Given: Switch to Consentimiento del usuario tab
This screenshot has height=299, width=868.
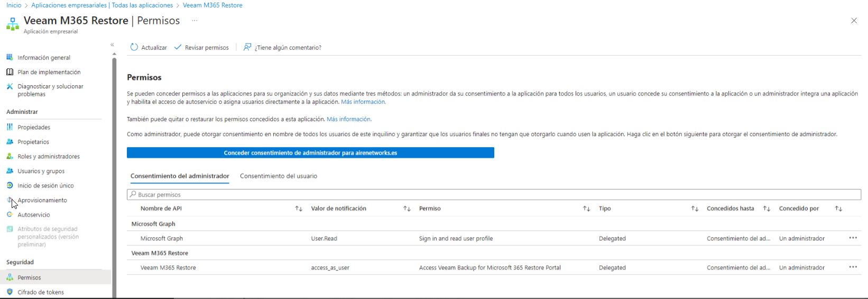Looking at the screenshot, I should 279,176.
